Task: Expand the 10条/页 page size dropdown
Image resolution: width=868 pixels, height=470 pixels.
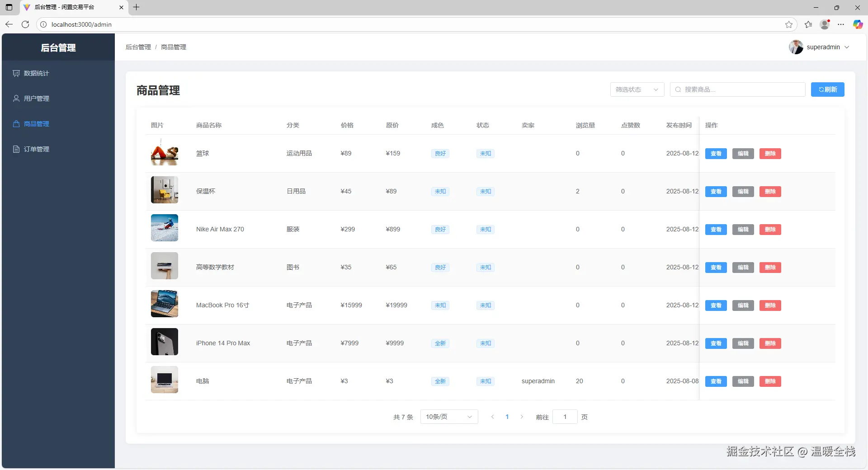Action: [x=448, y=417]
